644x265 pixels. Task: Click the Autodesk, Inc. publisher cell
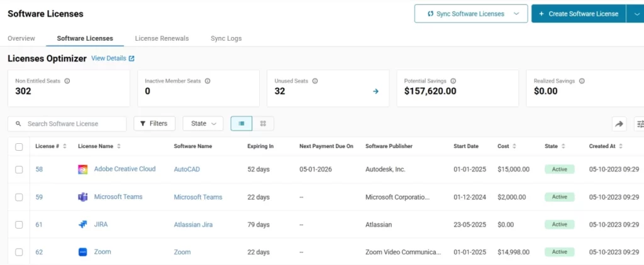[386, 170]
